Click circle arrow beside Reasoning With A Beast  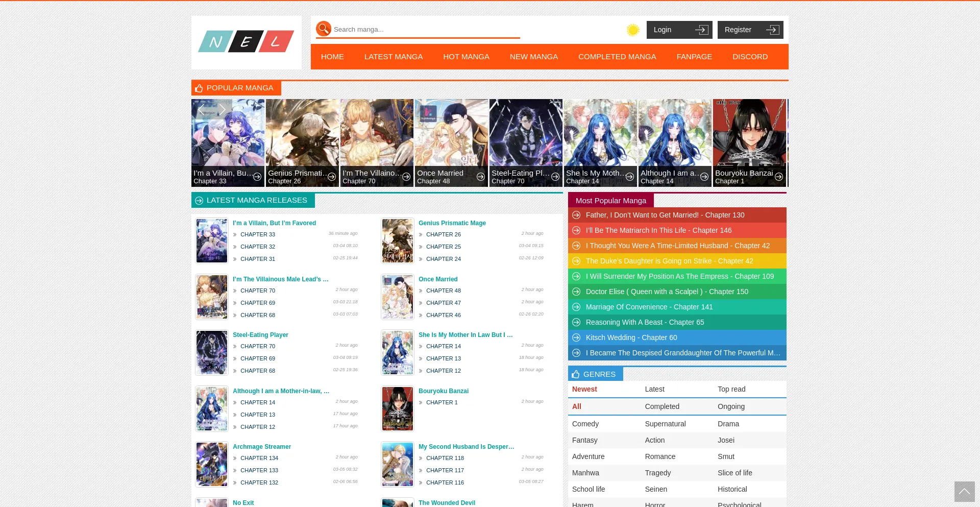point(576,322)
